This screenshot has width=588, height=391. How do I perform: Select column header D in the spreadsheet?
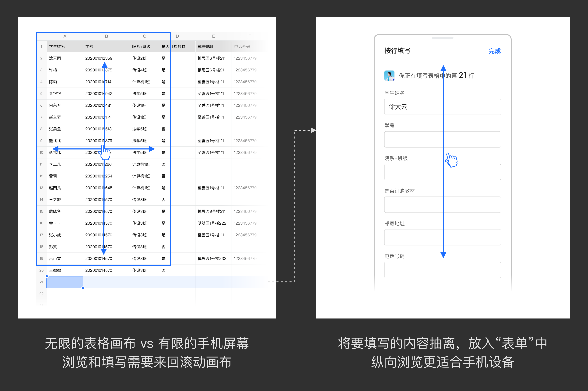click(177, 36)
